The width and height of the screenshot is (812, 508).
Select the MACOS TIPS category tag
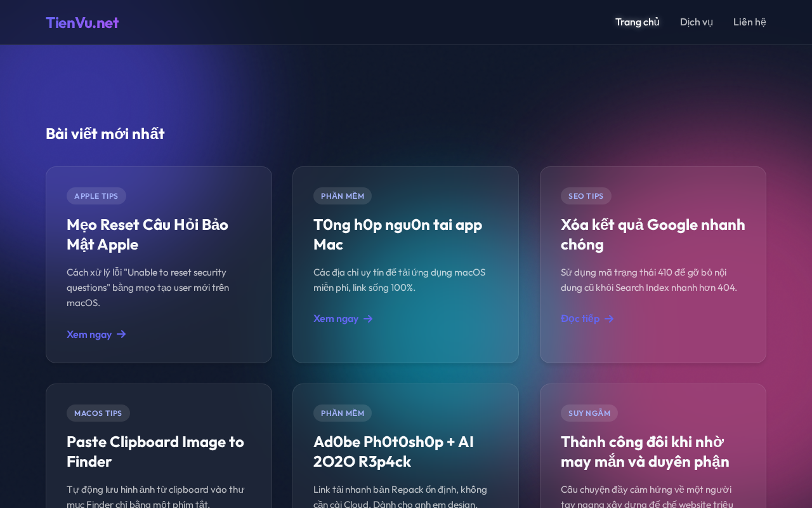98,413
